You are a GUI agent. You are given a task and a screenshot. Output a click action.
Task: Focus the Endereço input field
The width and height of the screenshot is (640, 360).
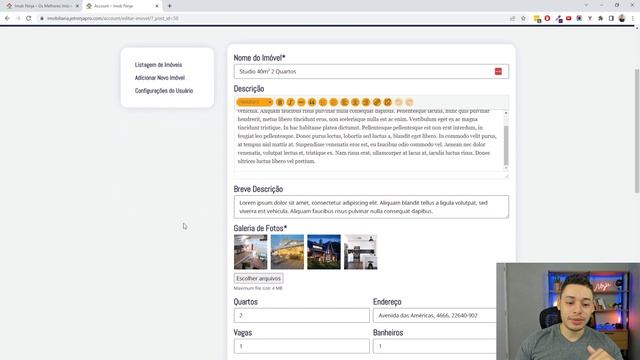coord(435,316)
